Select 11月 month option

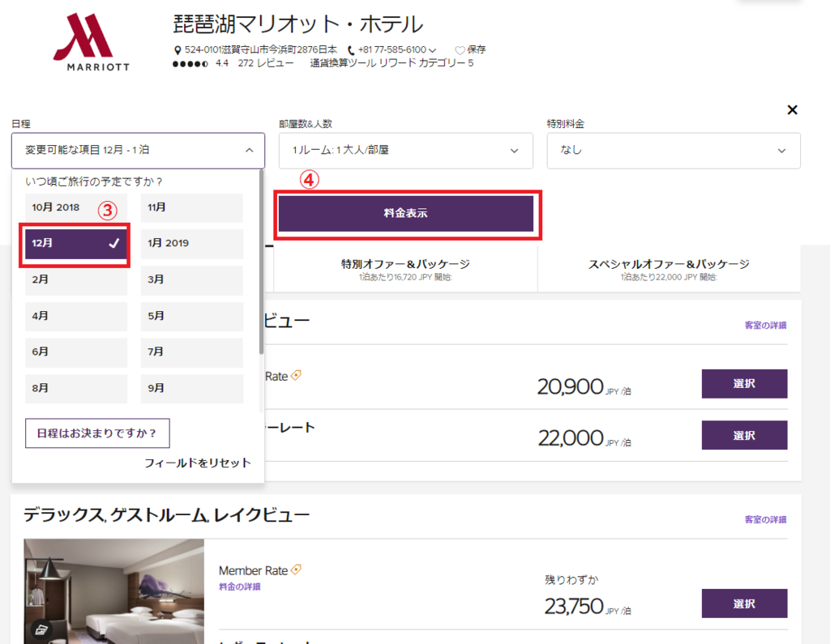tap(191, 207)
